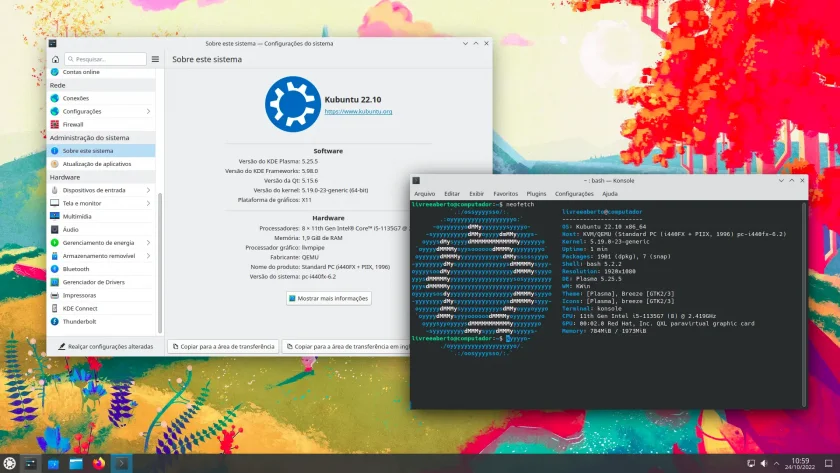The height and width of the screenshot is (473, 840).
Task: Open the volume tray icon
Action: point(764,463)
